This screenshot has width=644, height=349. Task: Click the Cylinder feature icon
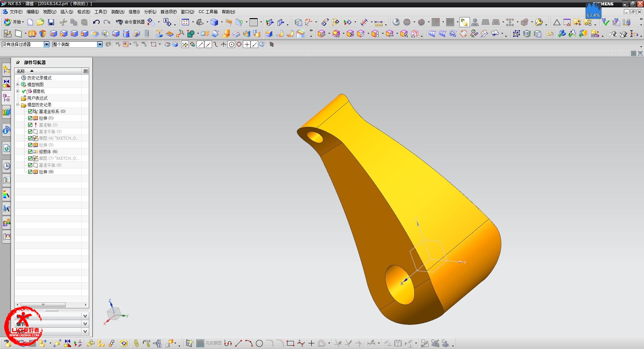[x=126, y=34]
